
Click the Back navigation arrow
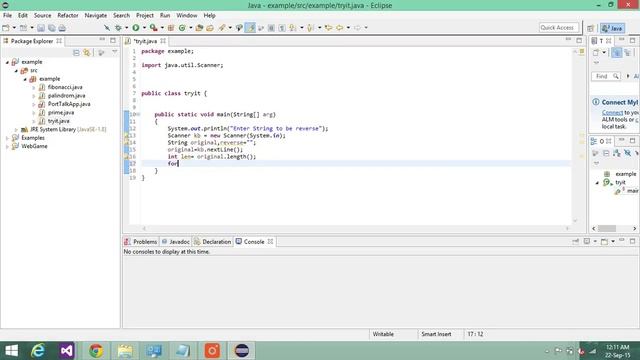tap(339, 28)
